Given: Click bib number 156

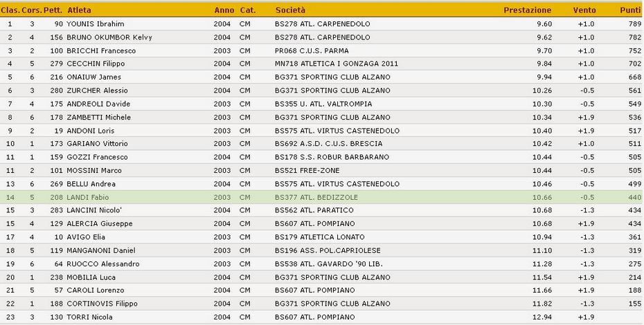Looking at the screenshot, I should point(57,37).
